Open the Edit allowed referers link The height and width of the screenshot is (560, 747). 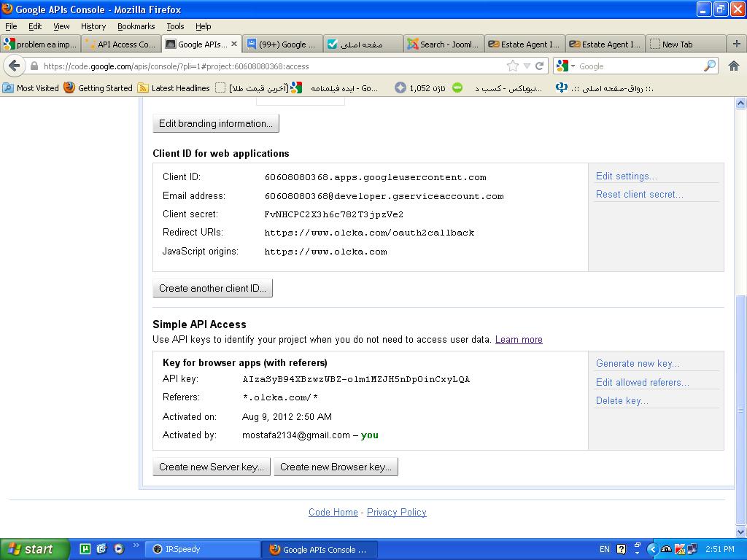pos(643,382)
